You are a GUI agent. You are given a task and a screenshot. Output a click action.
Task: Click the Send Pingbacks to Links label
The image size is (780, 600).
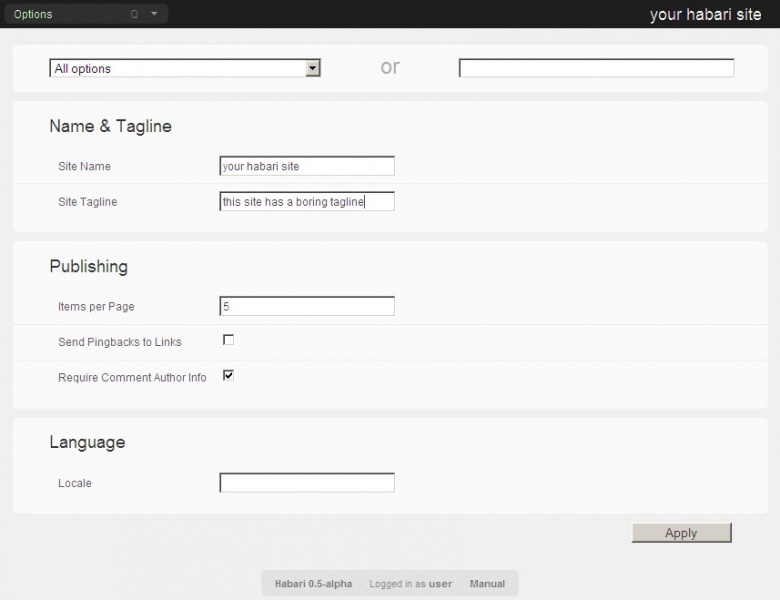click(x=120, y=342)
